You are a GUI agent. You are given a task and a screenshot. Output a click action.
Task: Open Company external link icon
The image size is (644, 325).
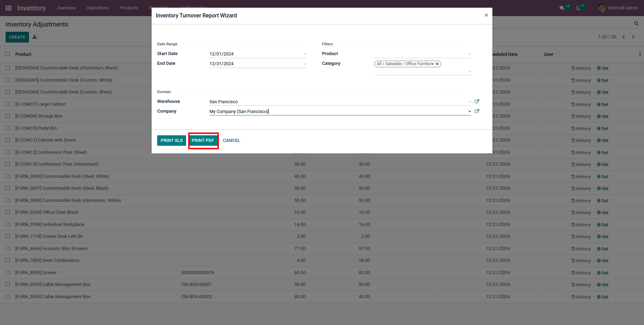click(x=477, y=111)
